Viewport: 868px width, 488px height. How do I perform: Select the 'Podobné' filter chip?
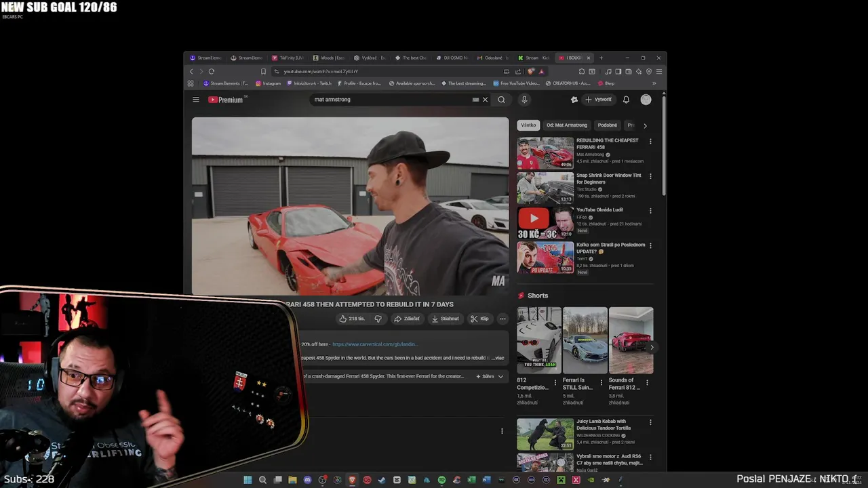(x=608, y=125)
